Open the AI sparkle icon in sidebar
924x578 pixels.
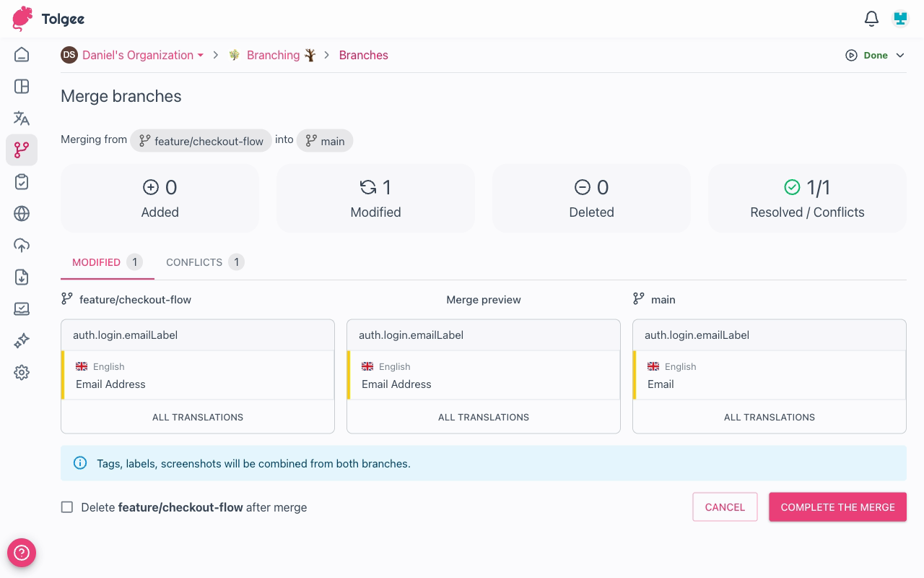[22, 341]
